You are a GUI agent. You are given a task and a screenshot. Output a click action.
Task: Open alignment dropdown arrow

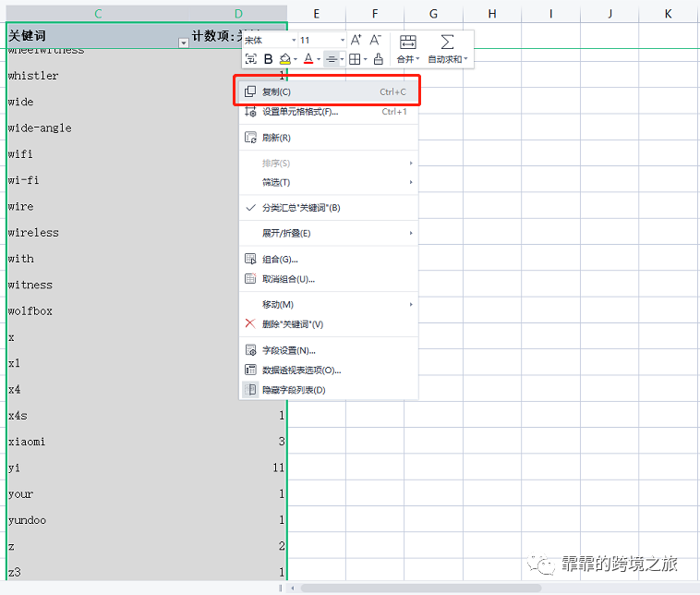(x=342, y=59)
